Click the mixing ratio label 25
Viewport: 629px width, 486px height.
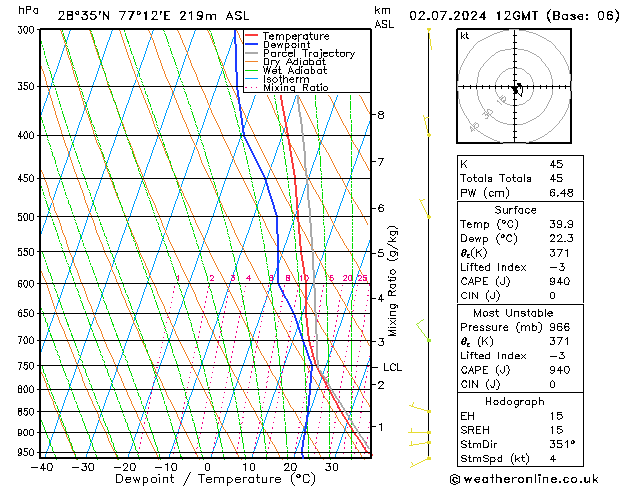(362, 278)
